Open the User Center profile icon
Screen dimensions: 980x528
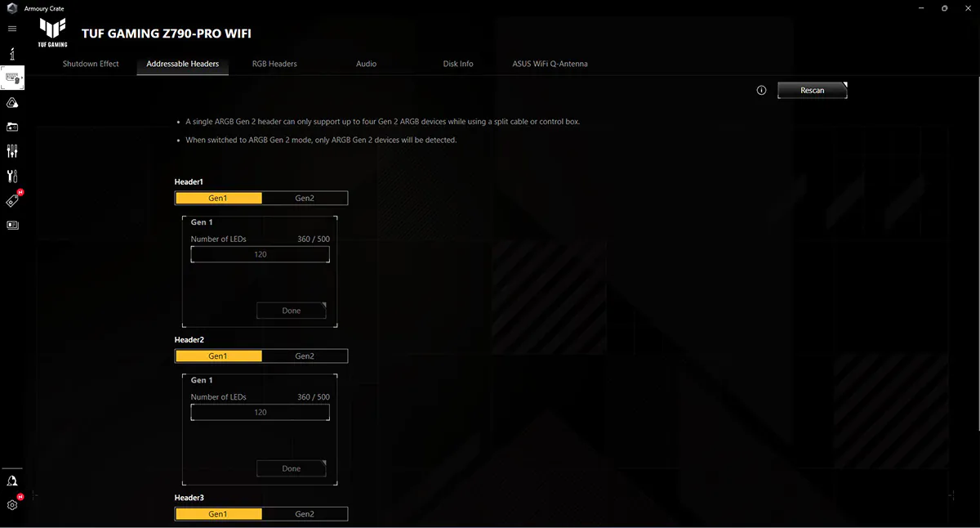pyautogui.click(x=12, y=481)
